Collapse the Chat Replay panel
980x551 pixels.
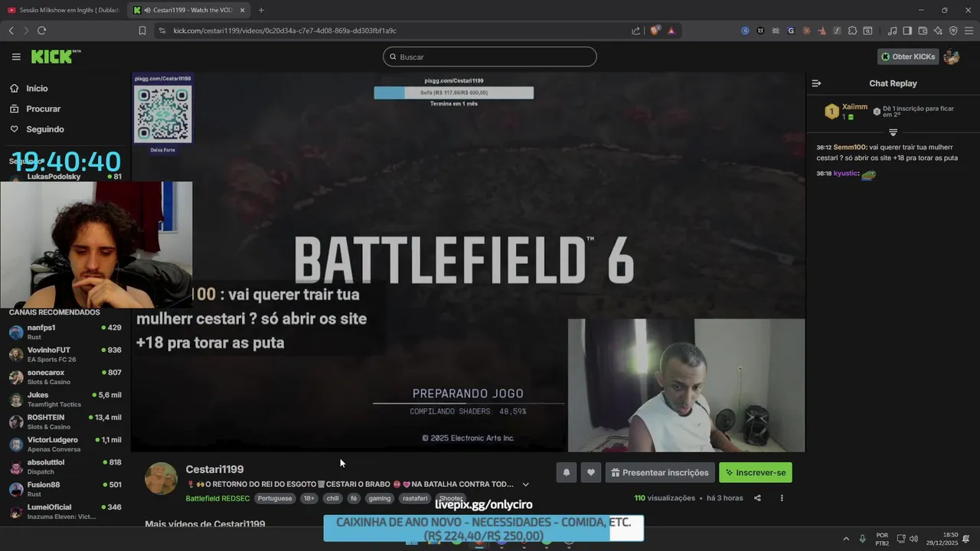[x=816, y=83]
